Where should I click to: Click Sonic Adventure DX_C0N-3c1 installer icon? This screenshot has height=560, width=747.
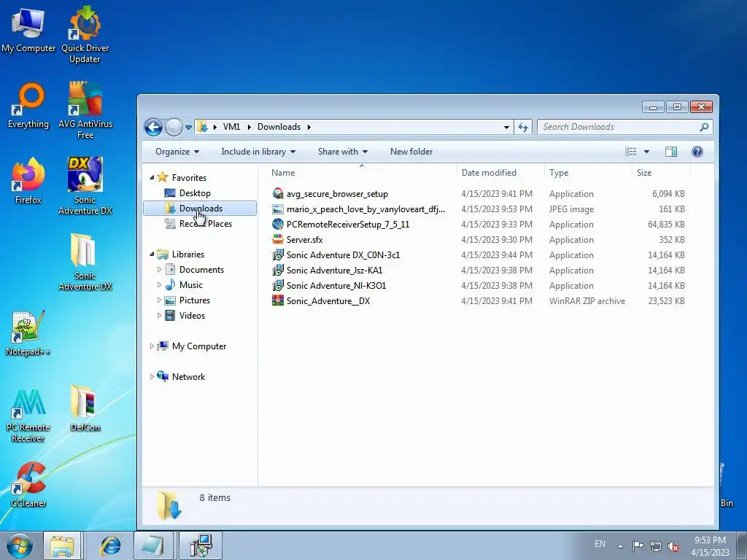(278, 255)
